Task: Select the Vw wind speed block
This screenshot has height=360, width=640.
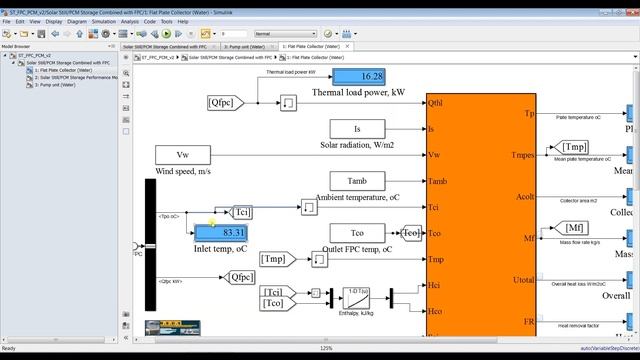Action: coord(183,155)
